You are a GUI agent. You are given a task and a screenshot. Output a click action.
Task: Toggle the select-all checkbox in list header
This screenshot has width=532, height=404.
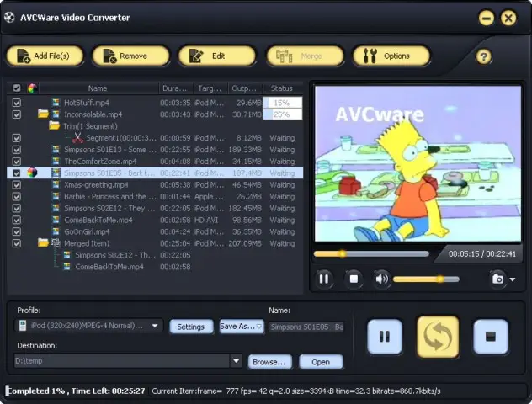[17, 88]
